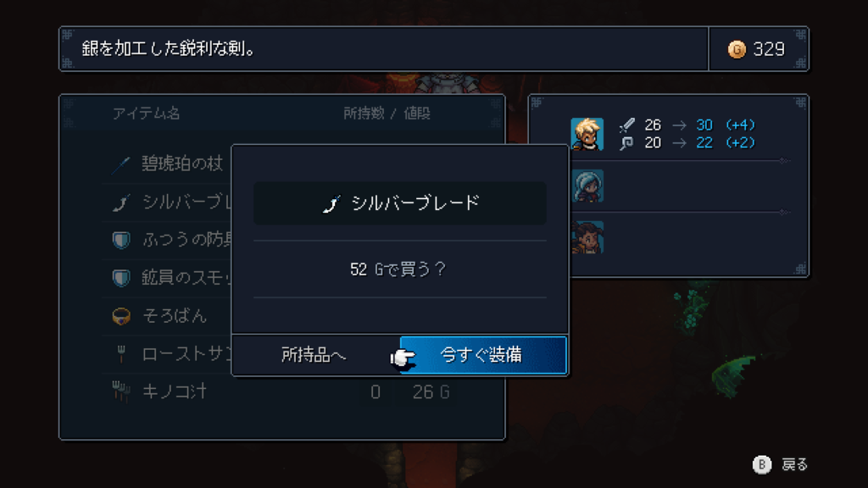868x488 pixels.
Task: Click the utensils icon beside キノコ汁
Action: 121,391
